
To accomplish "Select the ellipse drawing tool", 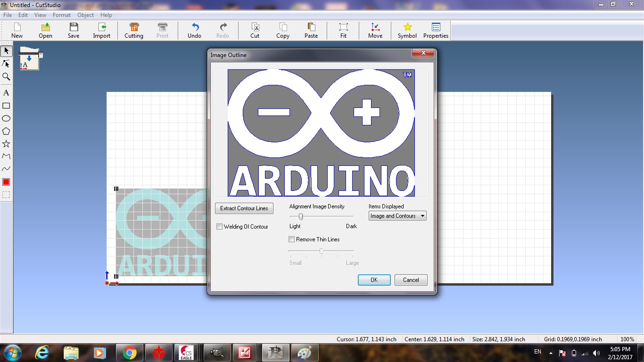I will point(6,118).
